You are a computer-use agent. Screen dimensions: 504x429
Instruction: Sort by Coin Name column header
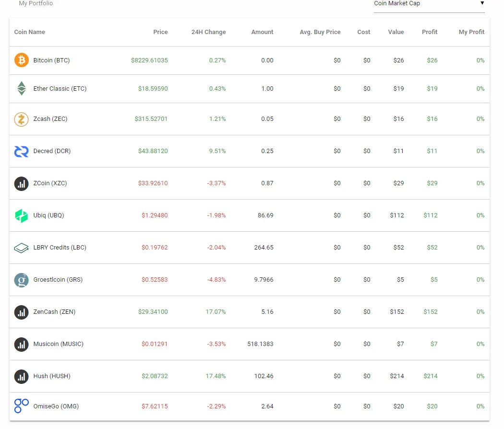click(x=30, y=32)
